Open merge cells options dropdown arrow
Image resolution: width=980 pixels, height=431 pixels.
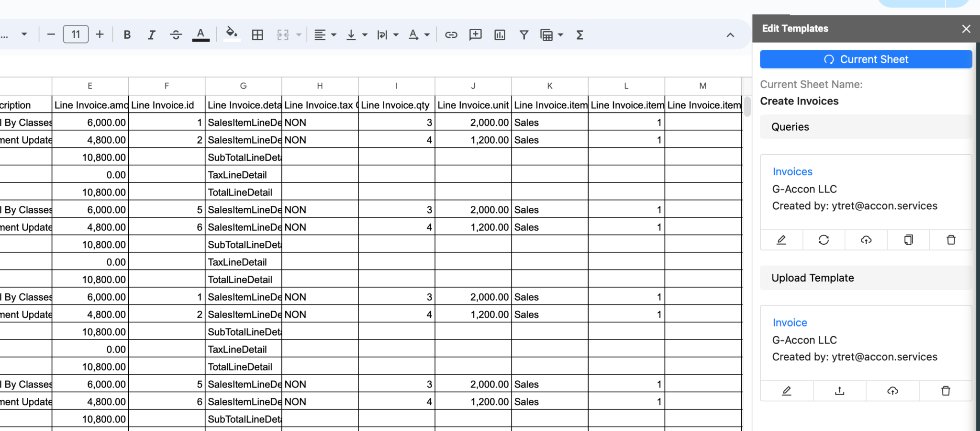(x=299, y=34)
